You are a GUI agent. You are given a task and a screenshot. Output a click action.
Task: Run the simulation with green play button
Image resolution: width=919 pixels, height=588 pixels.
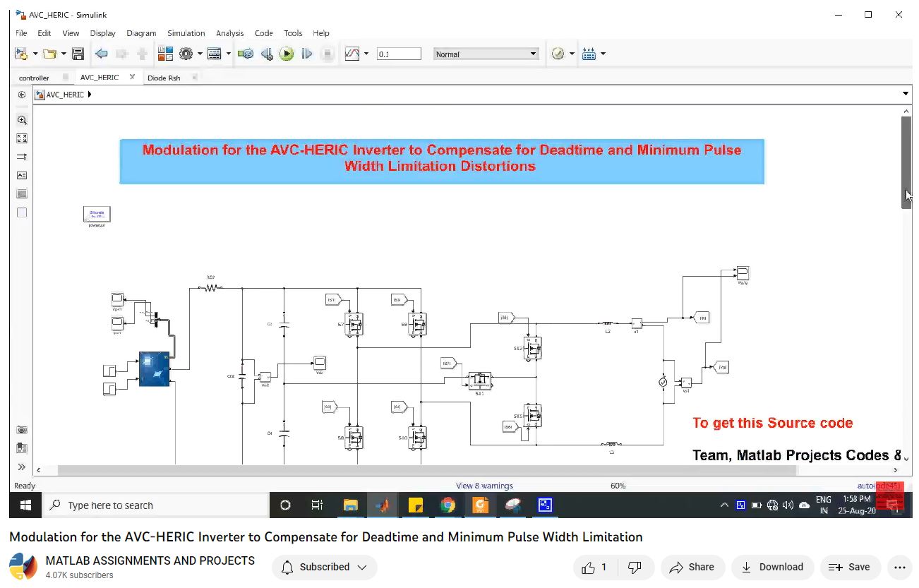(287, 54)
